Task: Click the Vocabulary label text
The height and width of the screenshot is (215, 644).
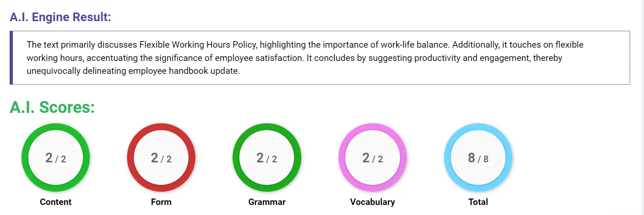Action: click(372, 202)
